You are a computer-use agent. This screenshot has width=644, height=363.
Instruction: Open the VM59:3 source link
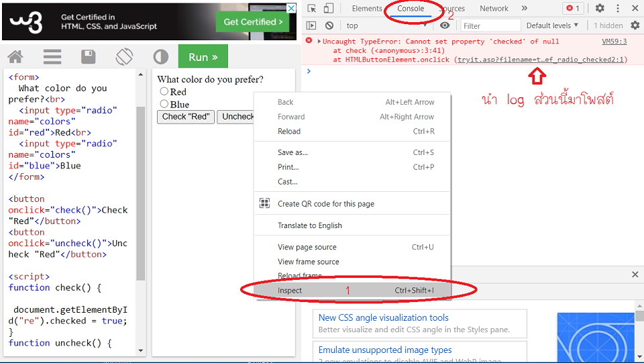click(614, 42)
